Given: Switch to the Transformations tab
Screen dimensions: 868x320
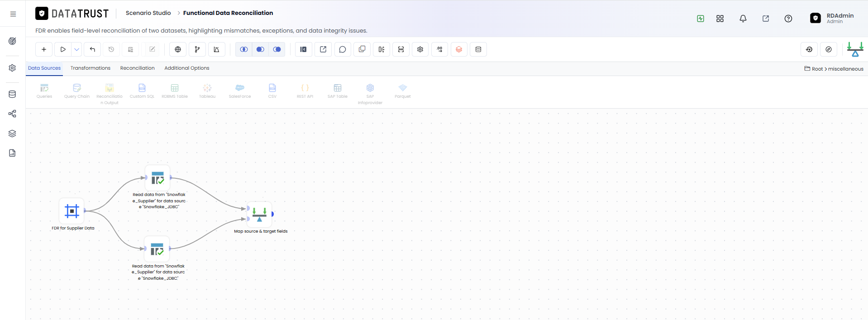Looking at the screenshot, I should [91, 68].
